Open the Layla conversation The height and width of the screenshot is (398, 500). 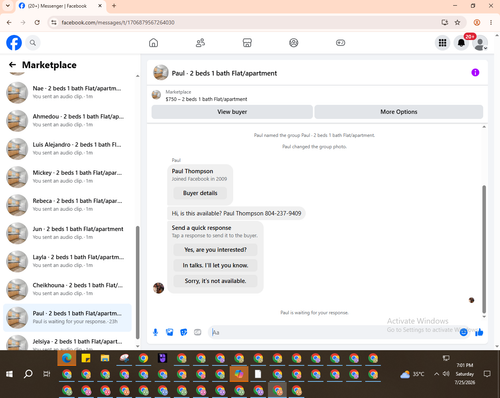(67, 261)
